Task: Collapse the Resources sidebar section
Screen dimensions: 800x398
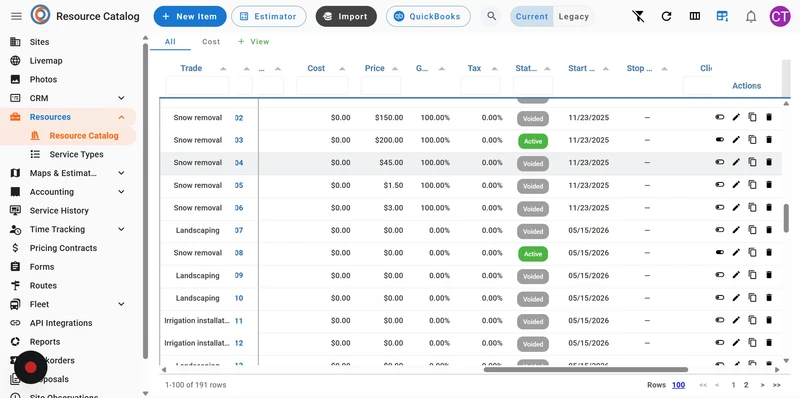Action: [121, 117]
